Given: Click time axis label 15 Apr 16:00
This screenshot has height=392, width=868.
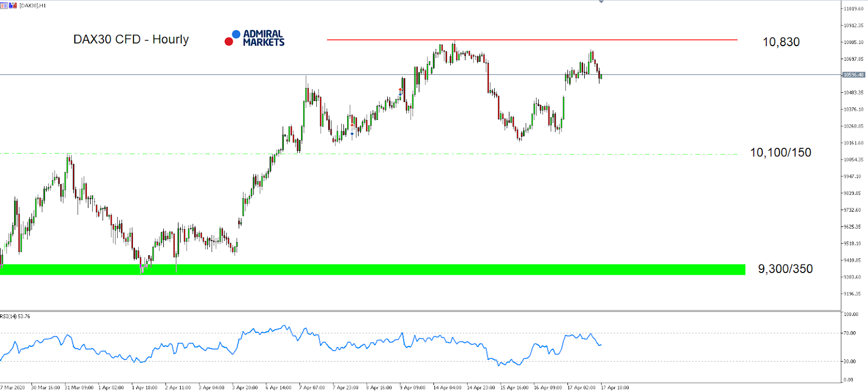Looking at the screenshot, I should click(x=515, y=388).
